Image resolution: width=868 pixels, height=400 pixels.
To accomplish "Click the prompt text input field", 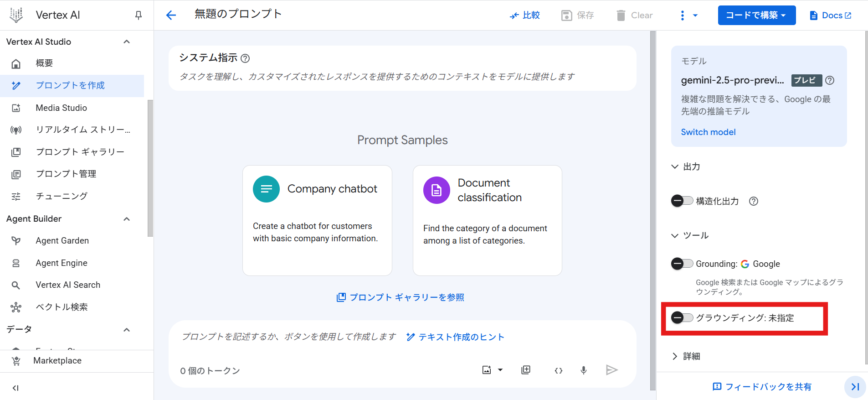I will pyautogui.click(x=289, y=337).
